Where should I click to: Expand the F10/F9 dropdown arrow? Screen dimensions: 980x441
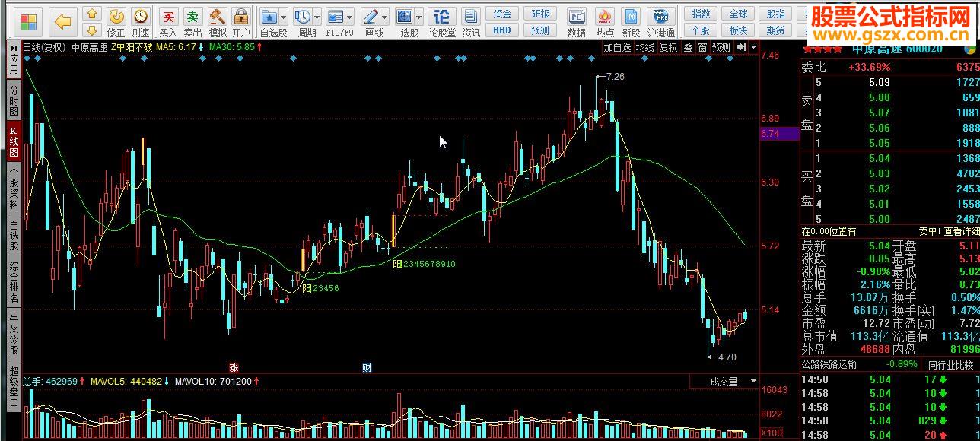coord(350,17)
